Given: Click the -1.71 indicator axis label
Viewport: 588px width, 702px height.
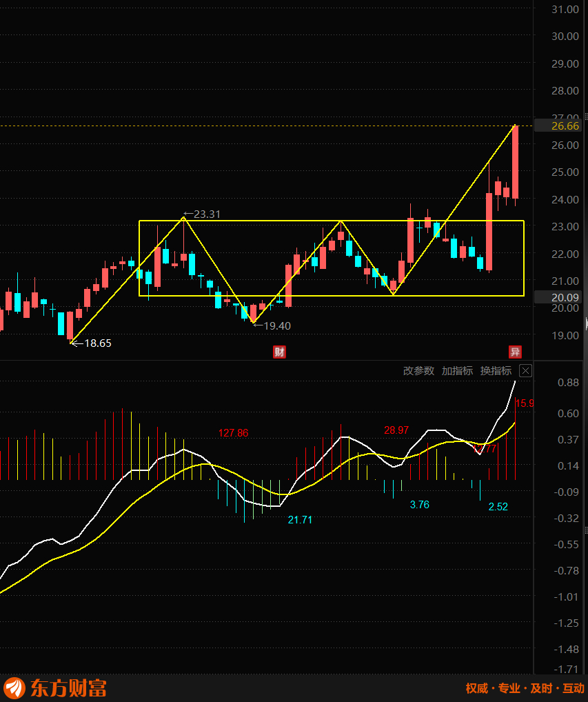Looking at the screenshot, I should point(566,670).
